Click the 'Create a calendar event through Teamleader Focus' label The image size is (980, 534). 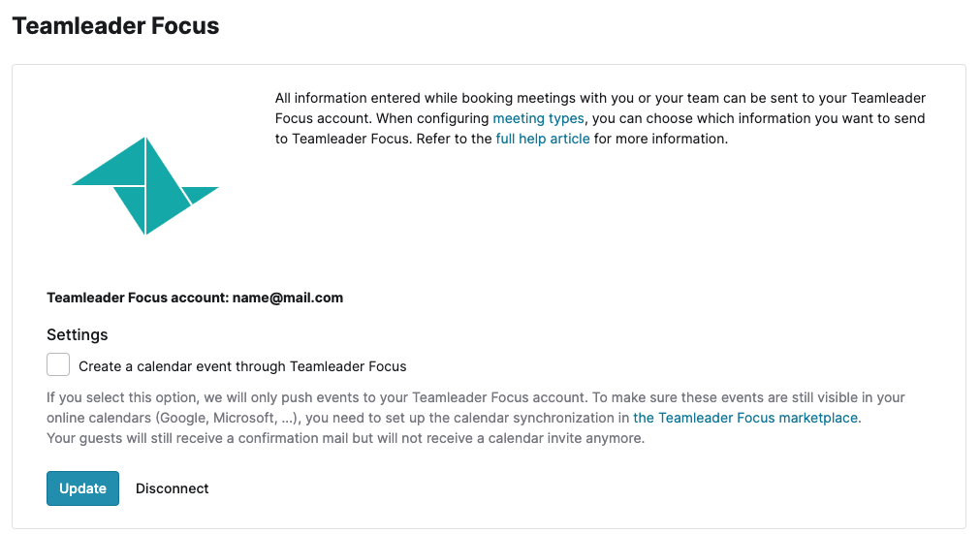pyautogui.click(x=242, y=366)
